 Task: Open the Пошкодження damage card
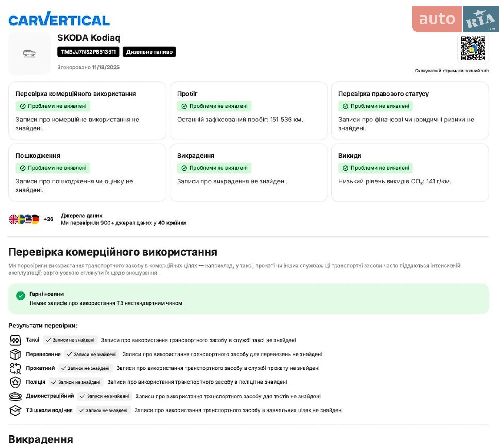[87, 173]
